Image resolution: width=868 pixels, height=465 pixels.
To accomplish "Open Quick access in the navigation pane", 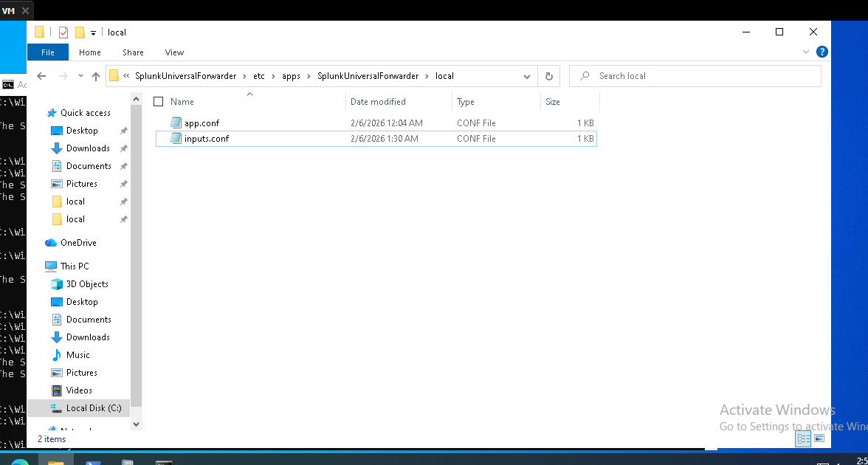I will coord(83,112).
